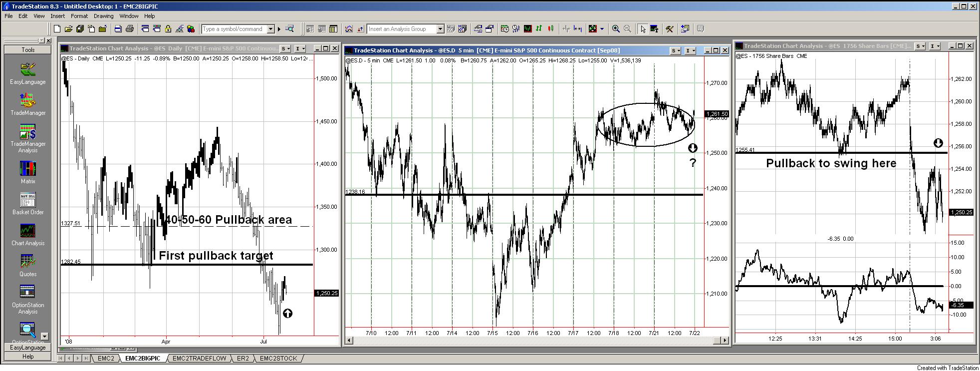The image size is (980, 371).
Task: Click the 5 min chart horizontal scrollbar
Action: click(x=537, y=340)
